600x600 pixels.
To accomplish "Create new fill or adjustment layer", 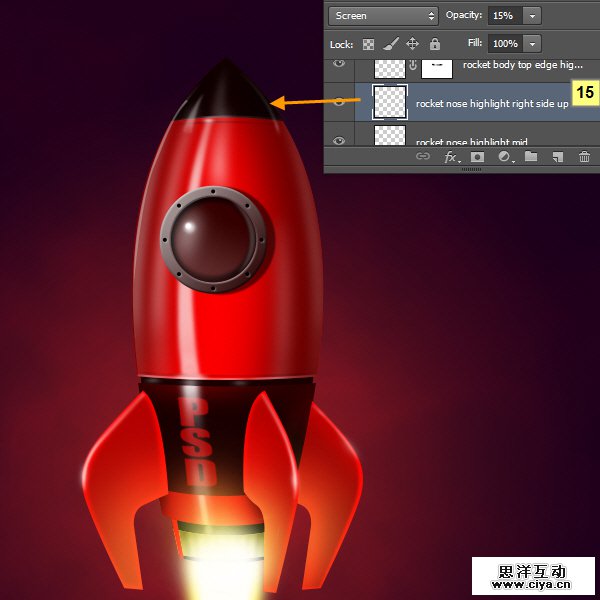I will click(504, 157).
